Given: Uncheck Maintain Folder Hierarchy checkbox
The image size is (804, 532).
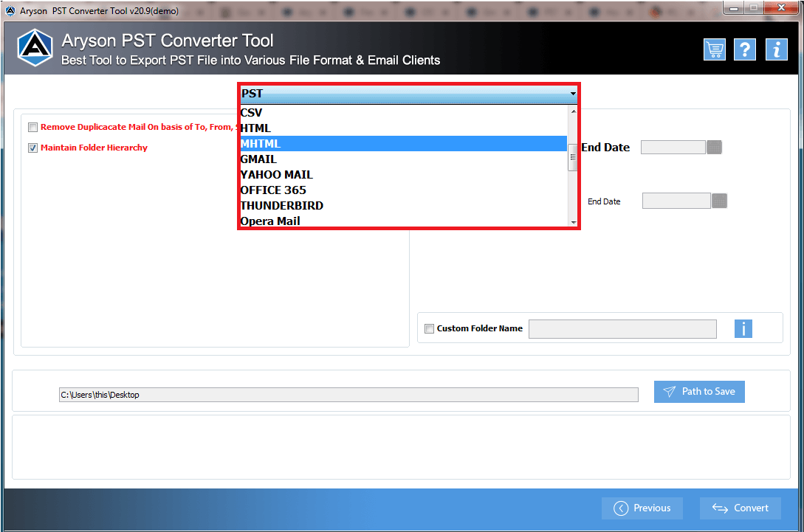Looking at the screenshot, I should tap(32, 148).
